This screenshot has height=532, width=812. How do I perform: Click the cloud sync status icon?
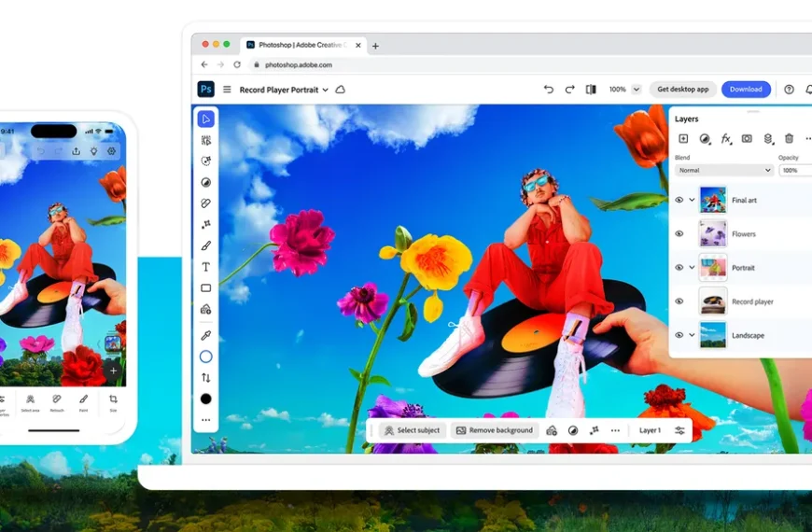coord(341,89)
